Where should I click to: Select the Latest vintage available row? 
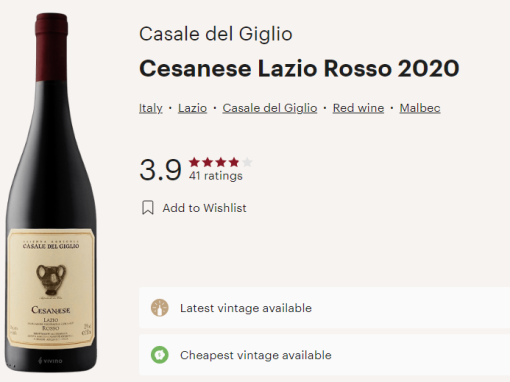click(324, 308)
